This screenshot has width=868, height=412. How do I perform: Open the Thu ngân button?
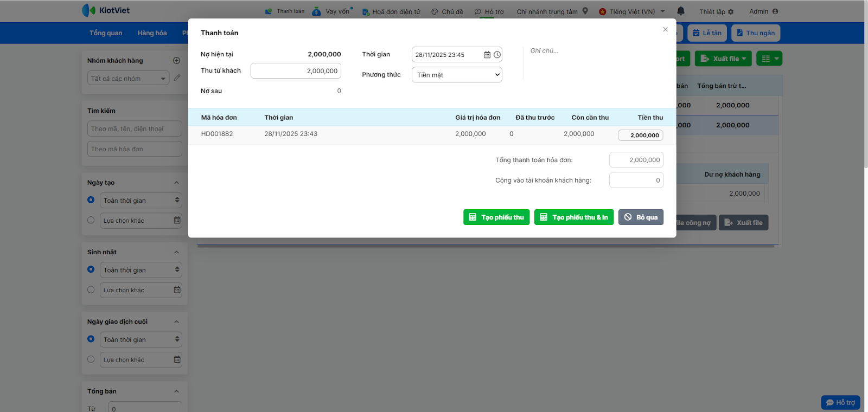[756, 33]
